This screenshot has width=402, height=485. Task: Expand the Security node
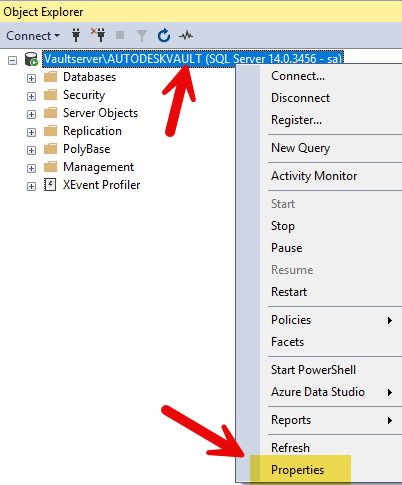pos(31,96)
